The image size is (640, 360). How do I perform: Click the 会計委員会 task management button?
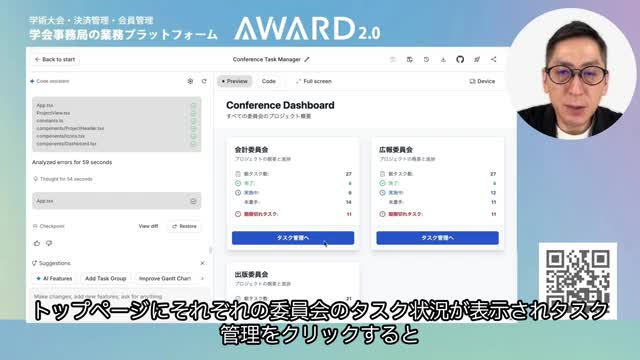(x=293, y=238)
